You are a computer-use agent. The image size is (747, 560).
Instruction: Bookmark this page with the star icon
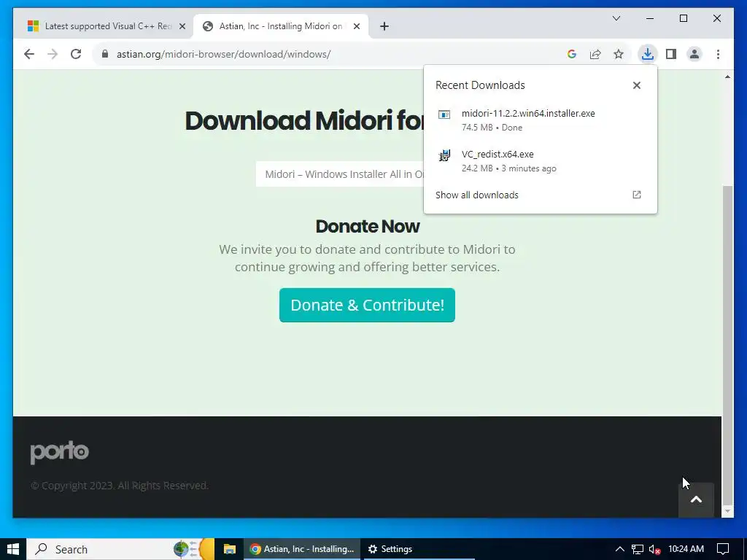[619, 54]
